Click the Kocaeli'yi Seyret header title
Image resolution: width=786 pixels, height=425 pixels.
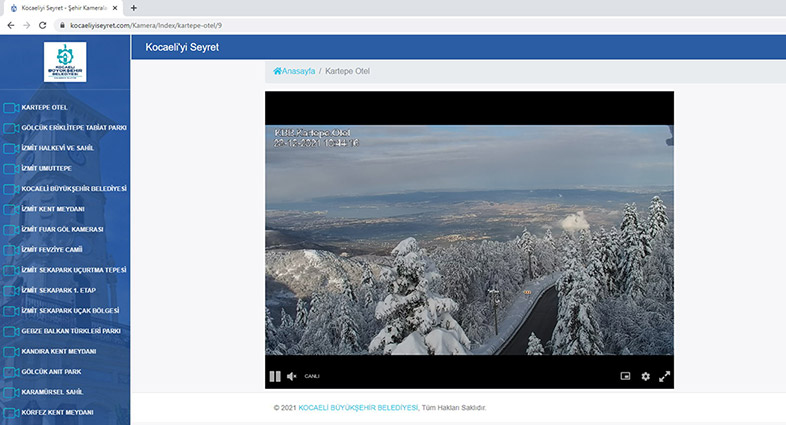click(181, 47)
